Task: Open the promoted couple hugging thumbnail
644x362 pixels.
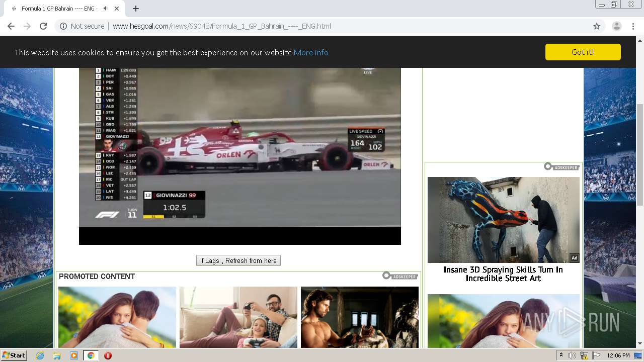Action: [117, 317]
